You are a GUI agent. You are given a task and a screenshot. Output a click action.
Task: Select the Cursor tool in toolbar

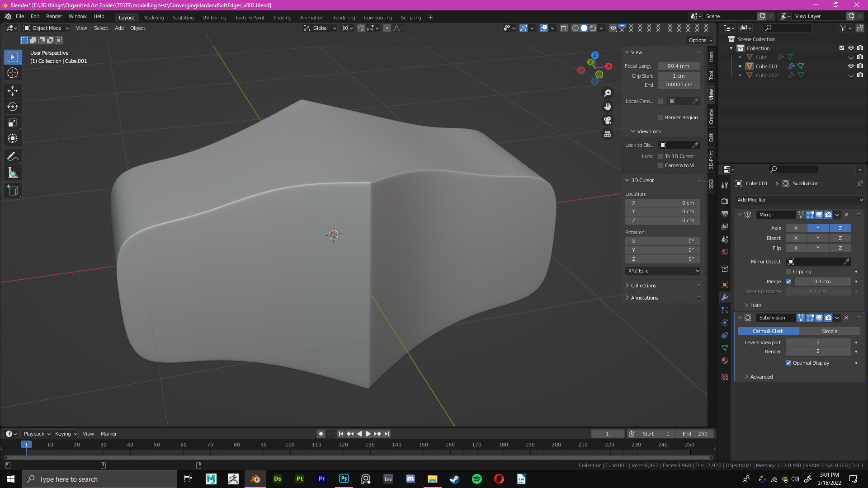pyautogui.click(x=13, y=73)
